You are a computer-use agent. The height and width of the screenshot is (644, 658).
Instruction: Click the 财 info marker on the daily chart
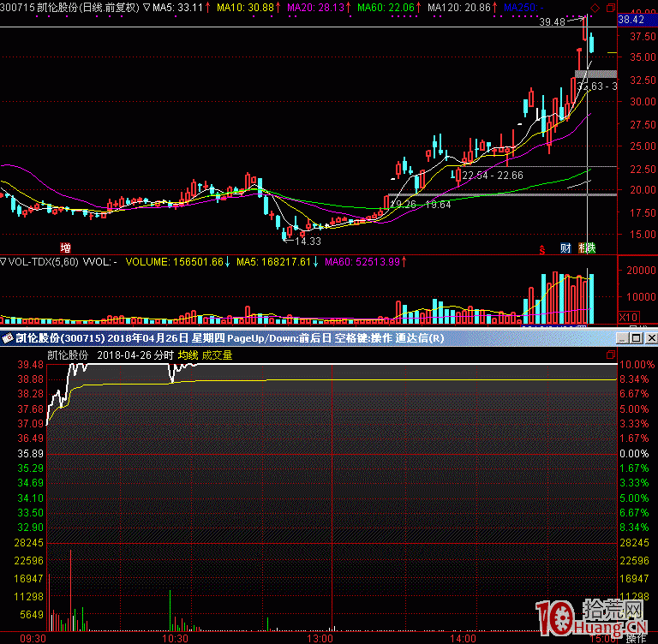tap(565, 248)
